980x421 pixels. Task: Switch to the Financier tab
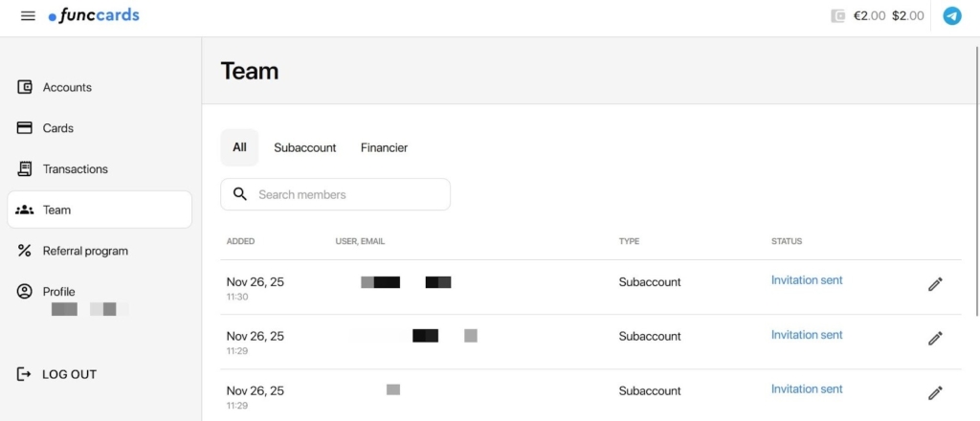coord(384,147)
